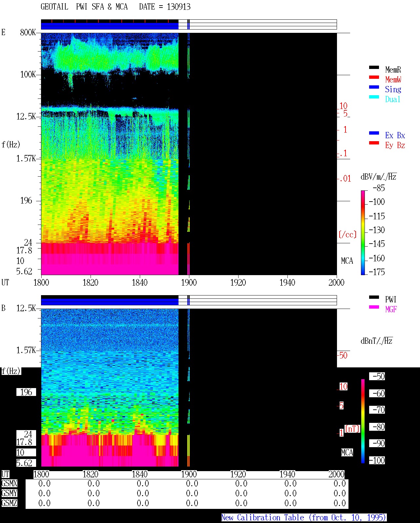The height and width of the screenshot is (523, 420).
Task: Click the 100K frequency label on the E panel
Action: (28, 74)
